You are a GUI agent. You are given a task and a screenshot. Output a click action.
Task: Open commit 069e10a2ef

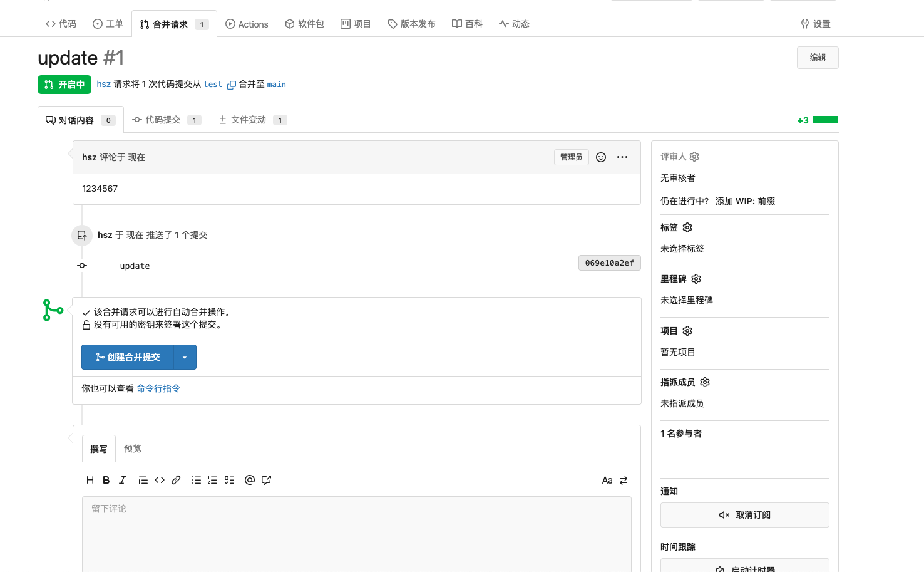[x=610, y=263]
